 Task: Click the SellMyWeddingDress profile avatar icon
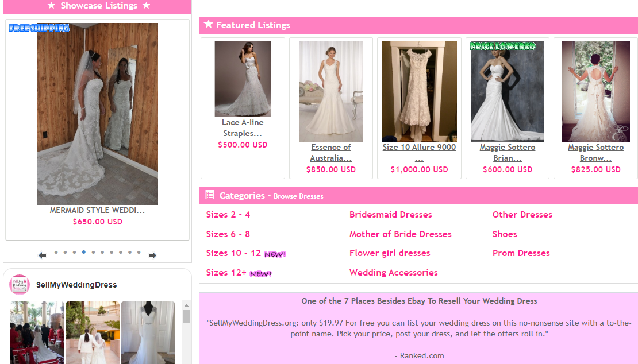tap(20, 285)
